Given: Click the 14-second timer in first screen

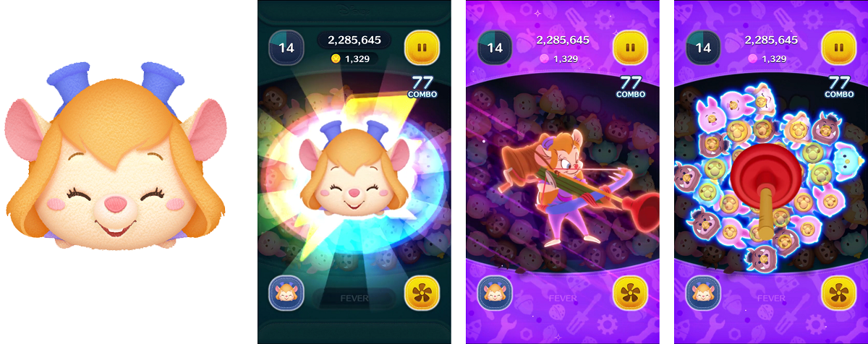Looking at the screenshot, I should coord(286,48).
